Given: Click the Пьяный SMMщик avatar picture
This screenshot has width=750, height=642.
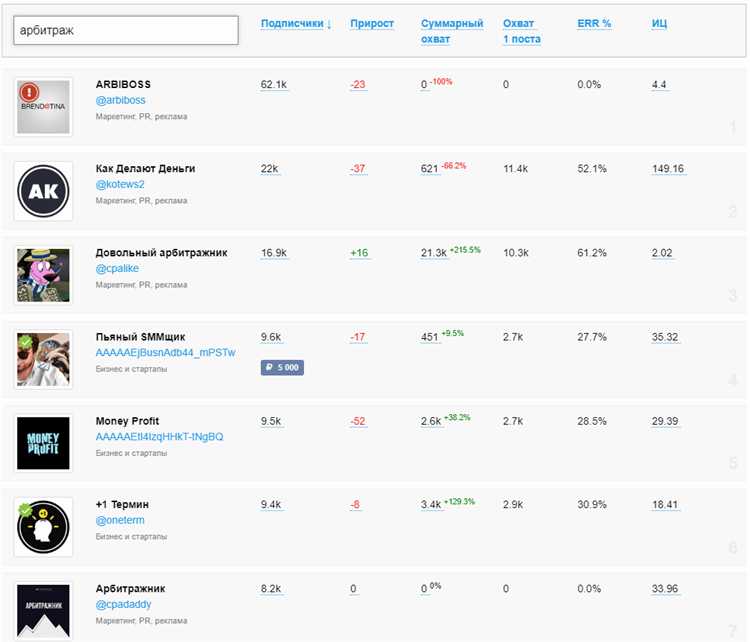Looking at the screenshot, I should (44, 359).
